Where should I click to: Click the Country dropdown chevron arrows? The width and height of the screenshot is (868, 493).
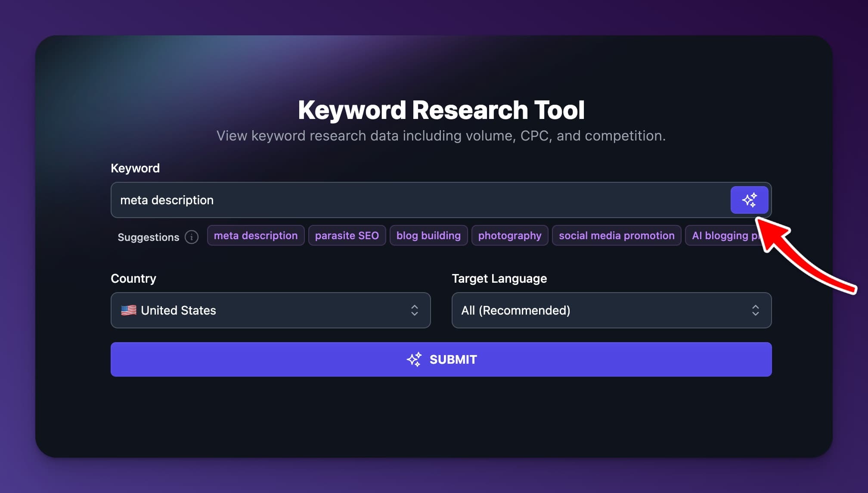(x=414, y=310)
